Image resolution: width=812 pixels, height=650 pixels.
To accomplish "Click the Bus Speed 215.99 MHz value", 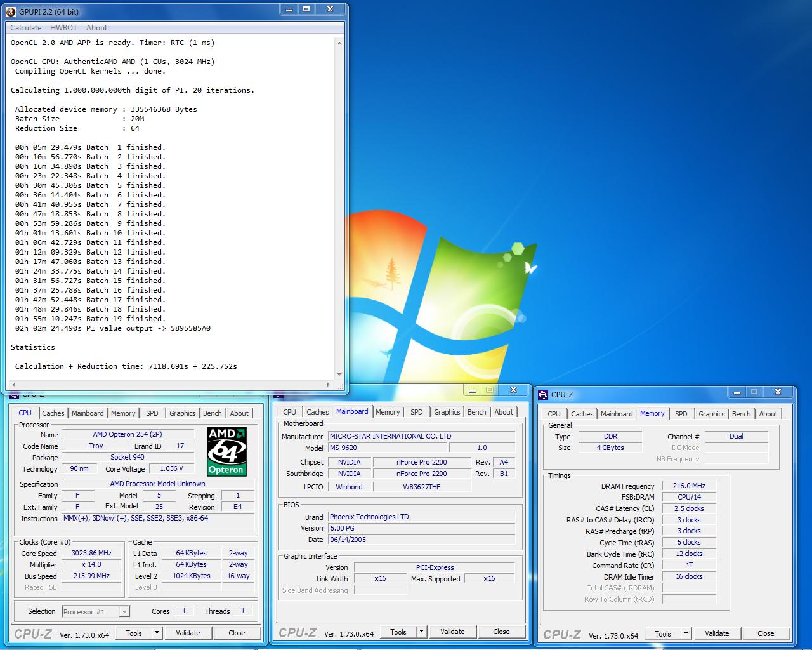I will point(91,576).
